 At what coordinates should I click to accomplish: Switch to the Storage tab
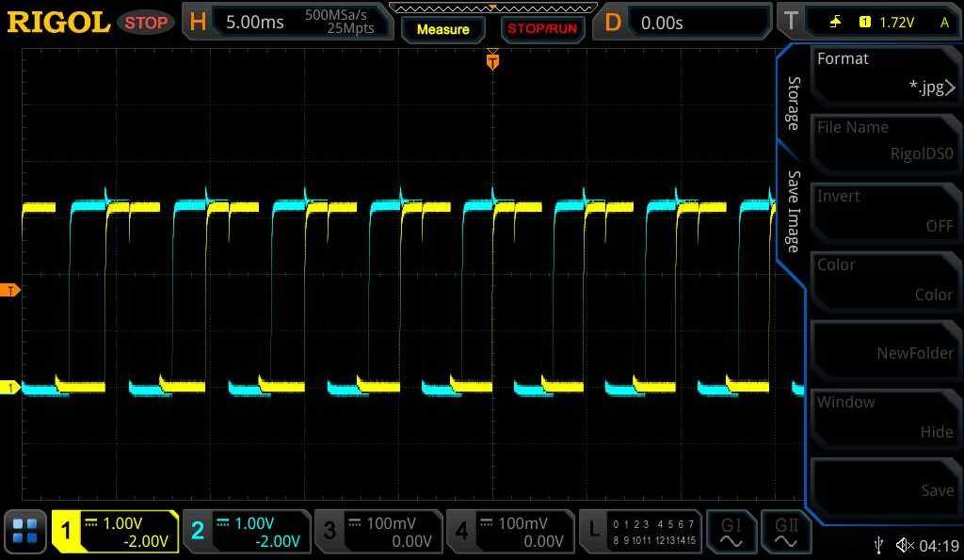click(x=794, y=104)
